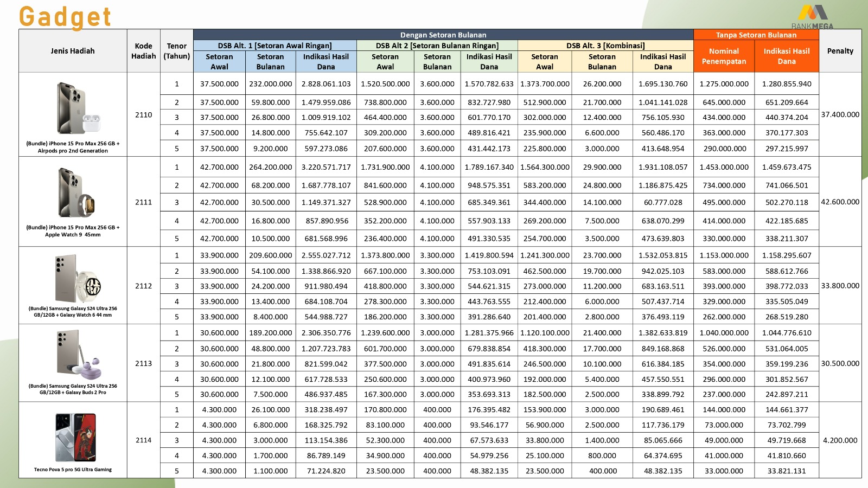Image resolution: width=868 pixels, height=488 pixels.
Task: Click the iPhone 15 Pro Max + Apple Watch 9 label
Action: [73, 231]
